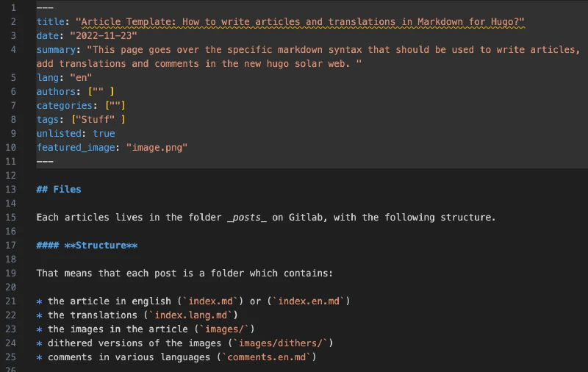
Task: Click line number 17 in the gutter
Action: tap(10, 246)
